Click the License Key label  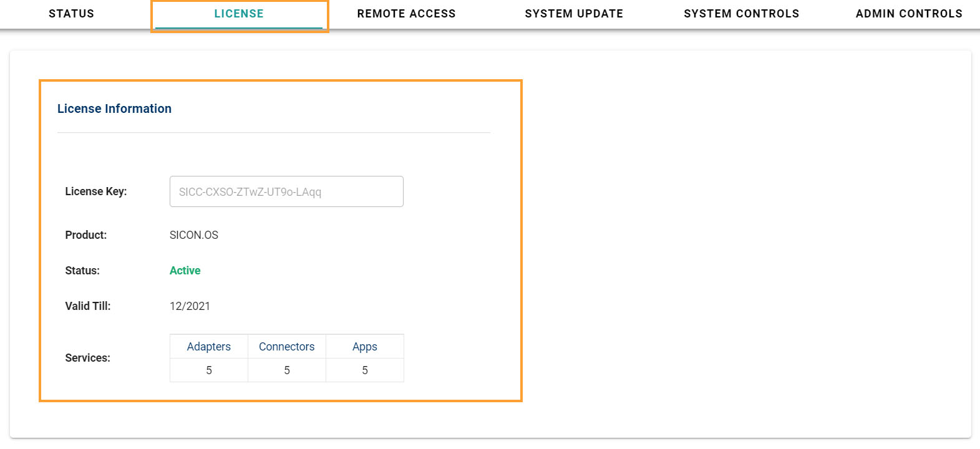[x=95, y=191]
